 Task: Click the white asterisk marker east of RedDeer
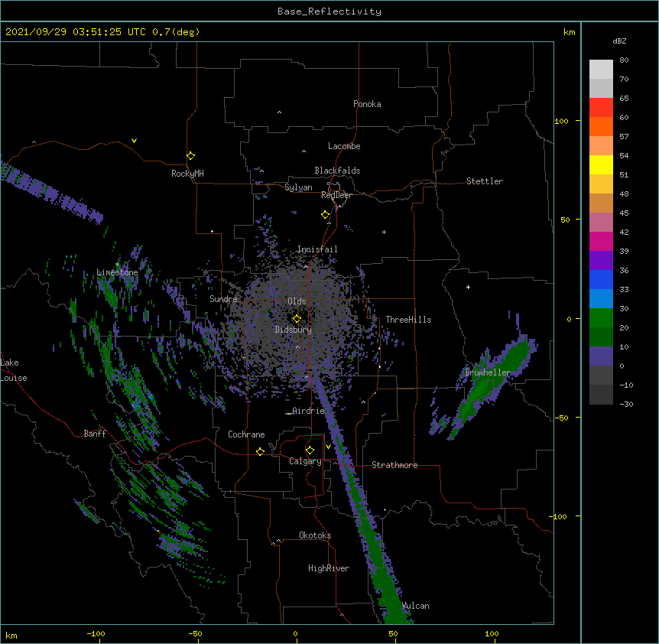pos(384,232)
